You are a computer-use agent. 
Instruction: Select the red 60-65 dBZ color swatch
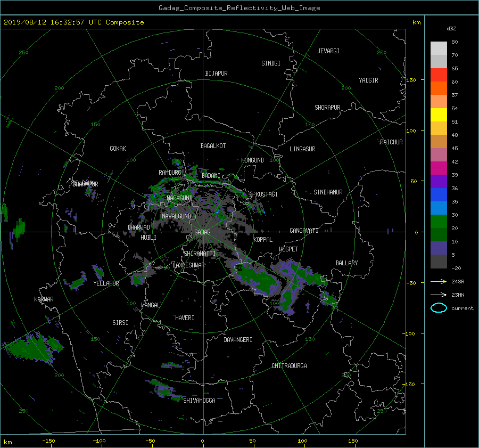click(x=439, y=75)
